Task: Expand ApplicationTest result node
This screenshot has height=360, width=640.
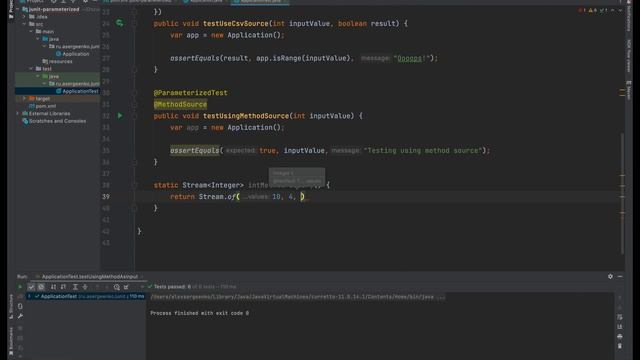Action: tap(29, 296)
